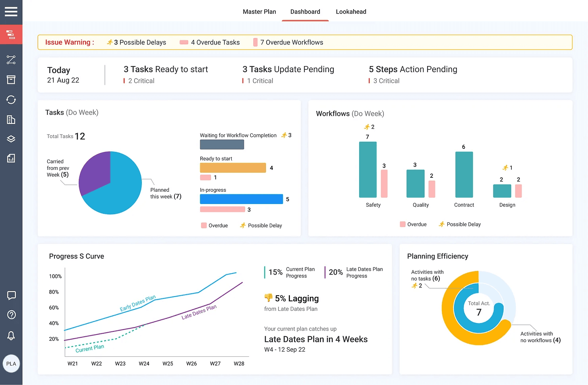This screenshot has width=588, height=385.
Task: Click the delay icon above the Design bars
Action: click(x=505, y=167)
